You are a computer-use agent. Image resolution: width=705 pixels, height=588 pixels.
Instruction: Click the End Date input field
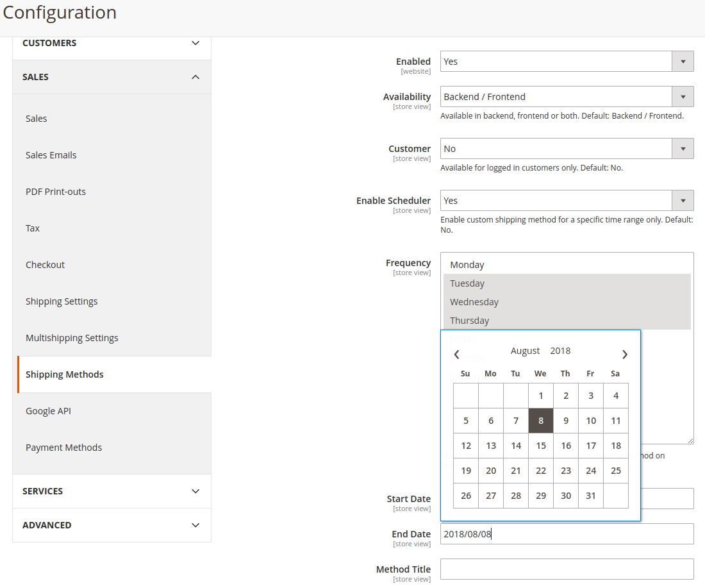click(567, 534)
